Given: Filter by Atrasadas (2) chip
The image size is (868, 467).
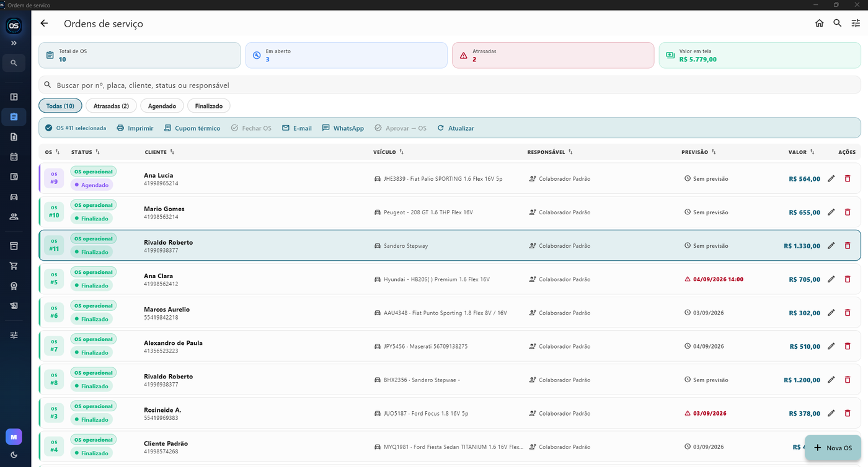Looking at the screenshot, I should pyautogui.click(x=111, y=106).
